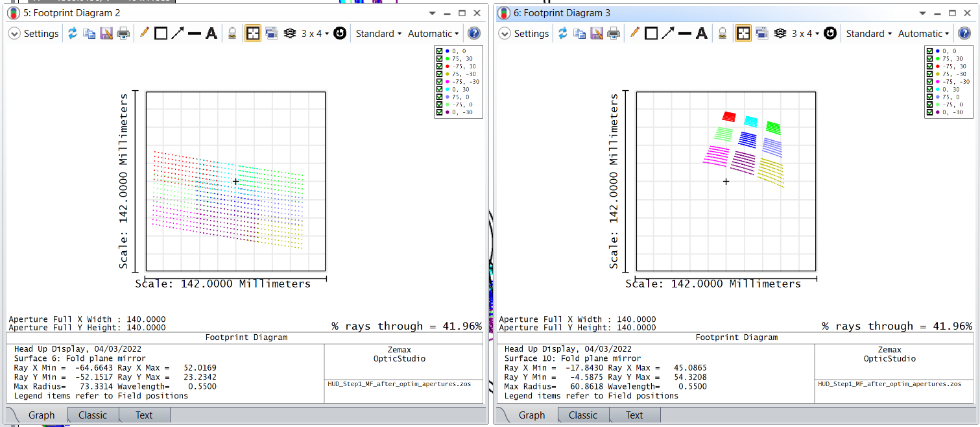Lock the Footprint Diagram 3 window
The image size is (980, 427).
722,34
